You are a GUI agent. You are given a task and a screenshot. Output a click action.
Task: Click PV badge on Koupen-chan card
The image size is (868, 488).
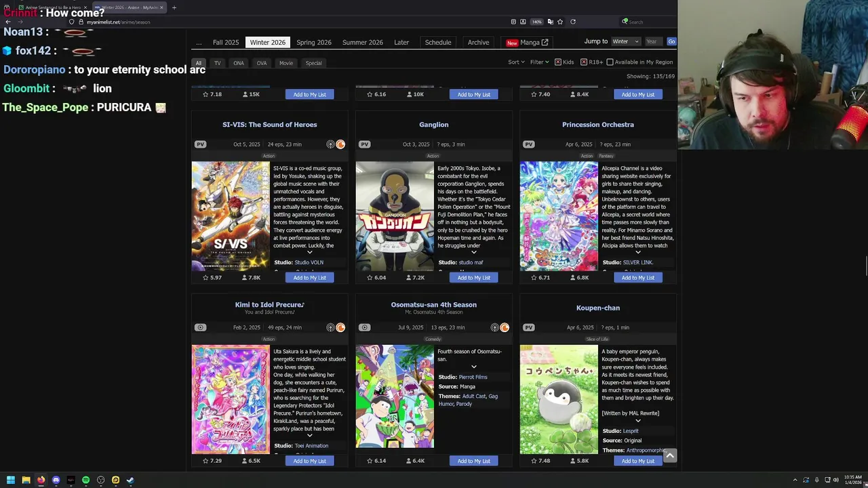click(x=528, y=327)
